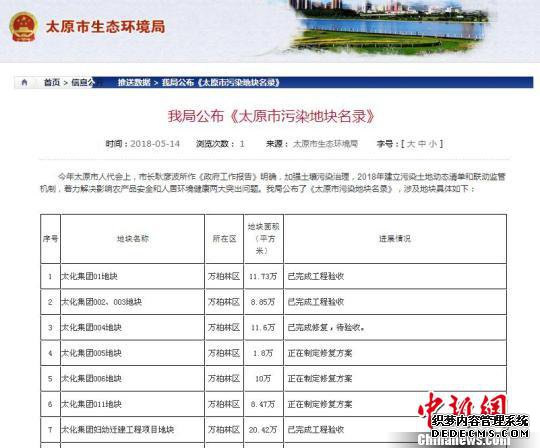Click the home icon in breadcrumb bar

click(x=24, y=82)
